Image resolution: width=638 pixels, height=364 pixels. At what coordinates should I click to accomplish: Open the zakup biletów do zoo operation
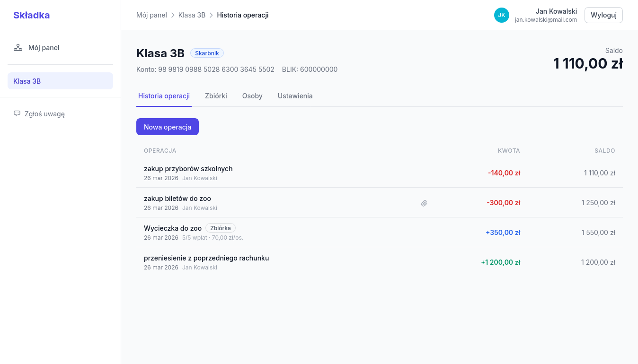tap(177, 199)
